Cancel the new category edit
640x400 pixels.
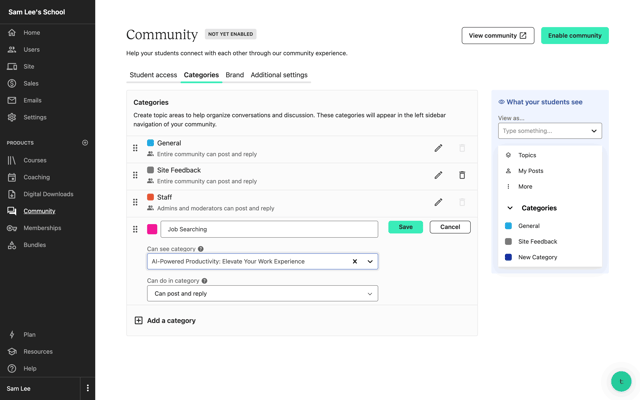[450, 227]
